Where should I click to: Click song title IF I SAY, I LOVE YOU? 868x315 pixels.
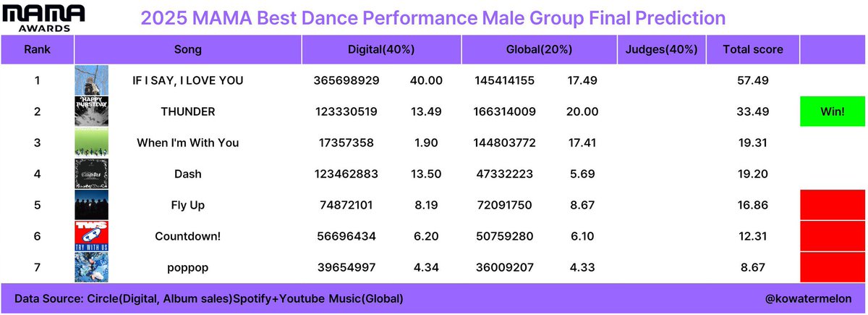pos(188,80)
